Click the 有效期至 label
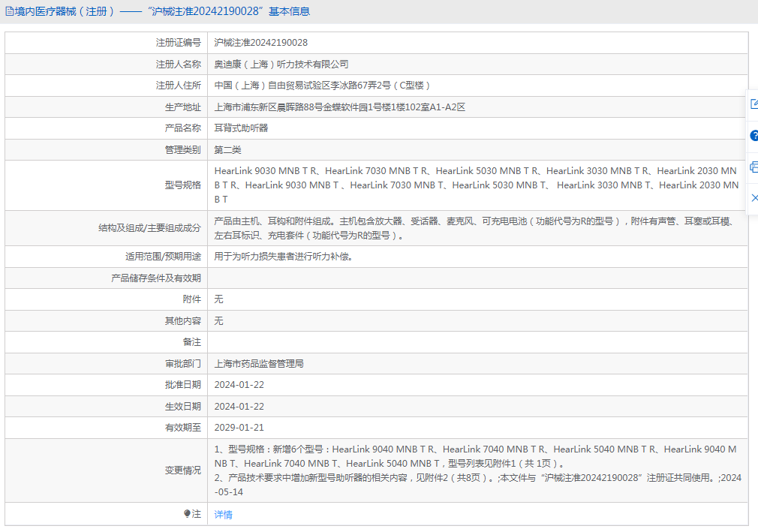This screenshot has width=758, height=532. 182,428
